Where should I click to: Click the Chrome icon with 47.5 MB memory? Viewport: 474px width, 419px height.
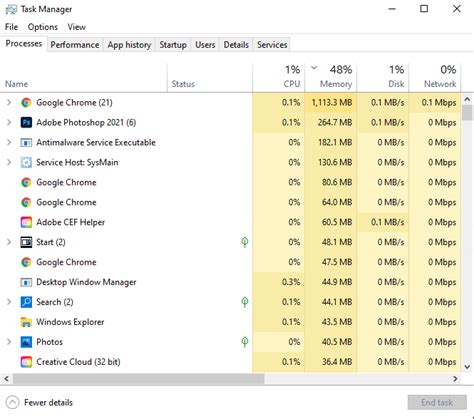(26, 262)
